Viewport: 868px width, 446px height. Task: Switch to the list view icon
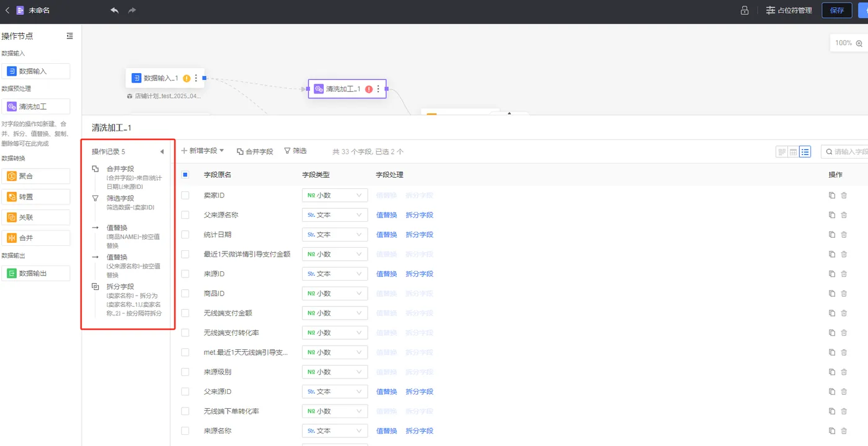point(805,152)
